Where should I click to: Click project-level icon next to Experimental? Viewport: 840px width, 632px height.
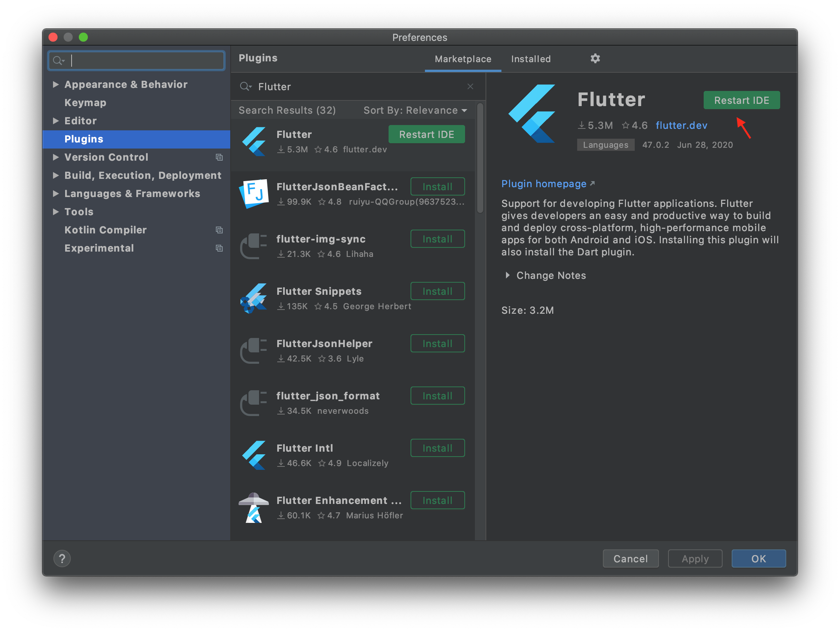click(219, 248)
